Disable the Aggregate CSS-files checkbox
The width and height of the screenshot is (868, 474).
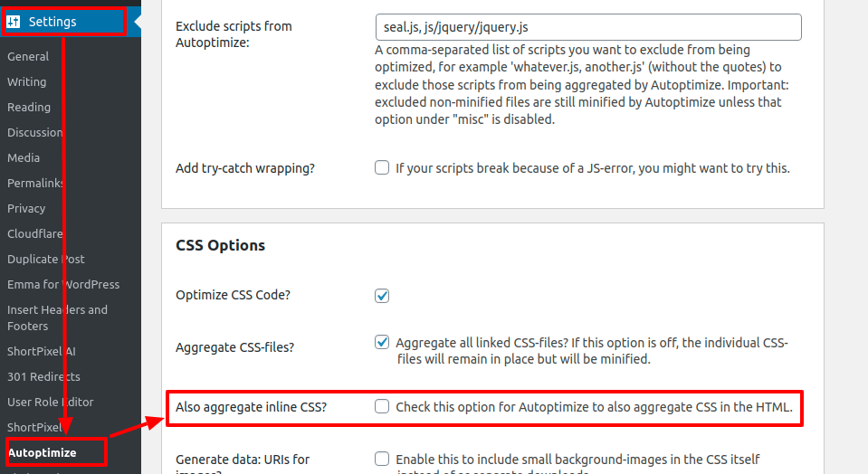click(382, 342)
